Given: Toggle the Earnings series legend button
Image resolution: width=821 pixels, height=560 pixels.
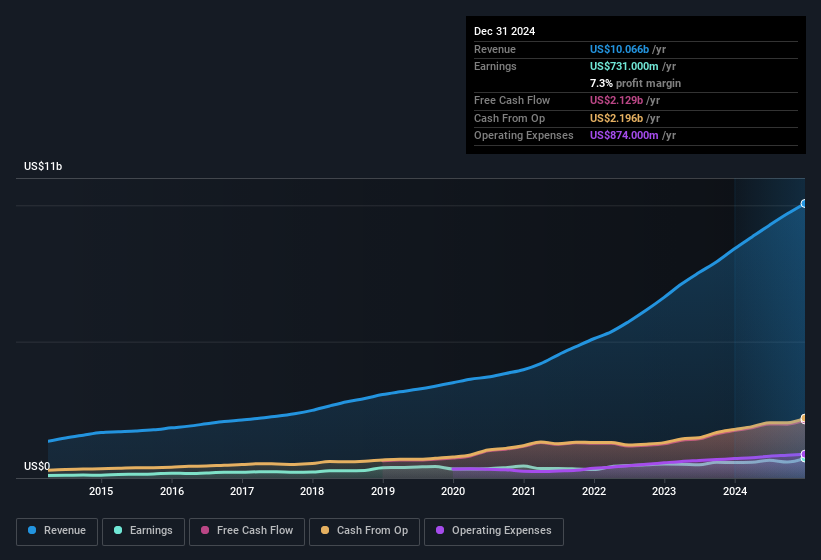Looking at the screenshot, I should click(143, 532).
